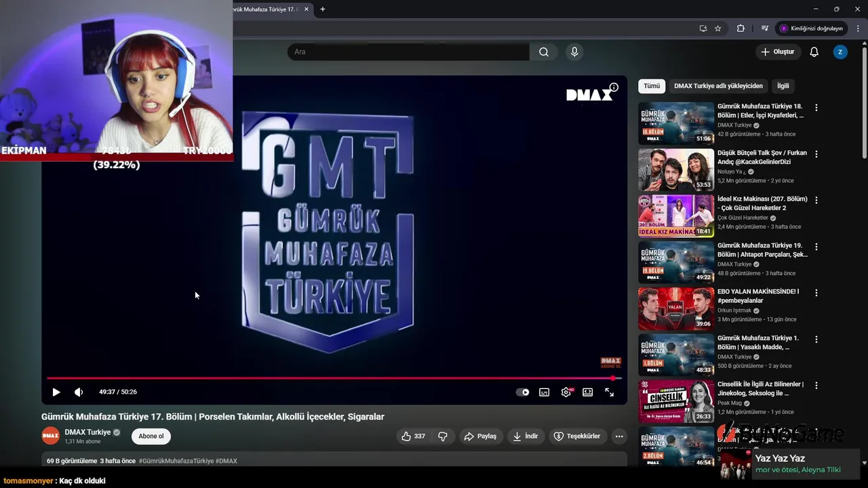Viewport: 868px width, 488px height.
Task: Open the 'Oluştur' create button
Action: [778, 52]
